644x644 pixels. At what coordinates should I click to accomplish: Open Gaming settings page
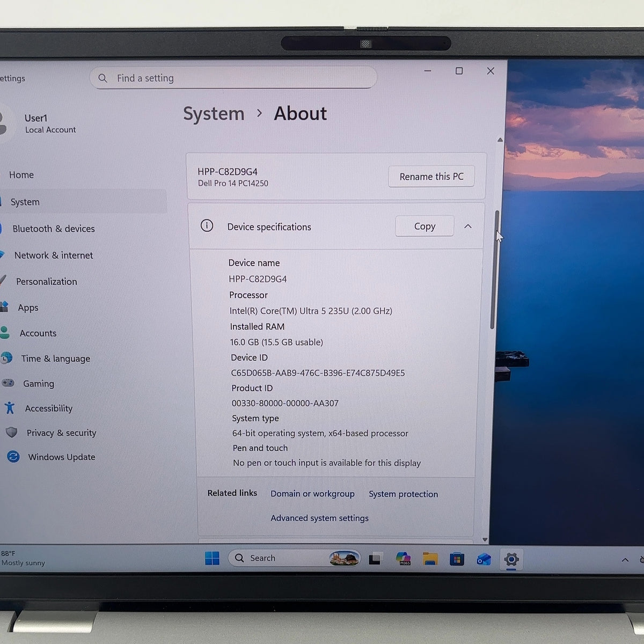tap(39, 384)
